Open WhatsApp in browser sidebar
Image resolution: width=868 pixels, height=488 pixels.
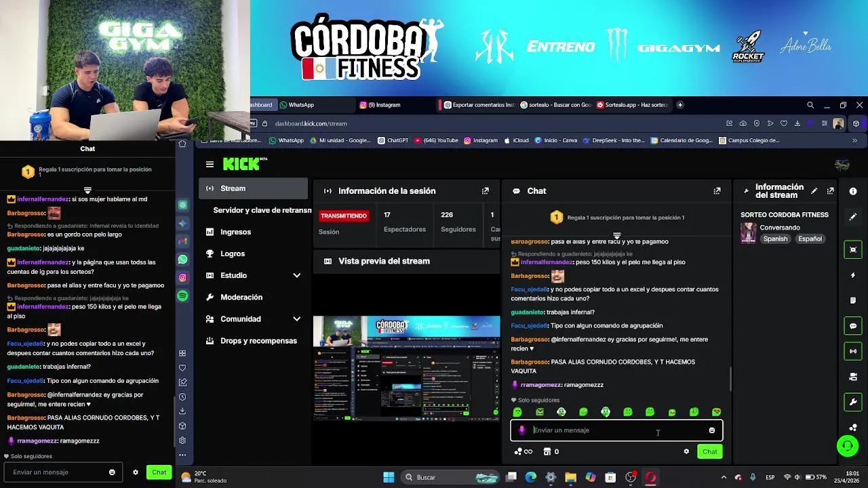tap(182, 260)
